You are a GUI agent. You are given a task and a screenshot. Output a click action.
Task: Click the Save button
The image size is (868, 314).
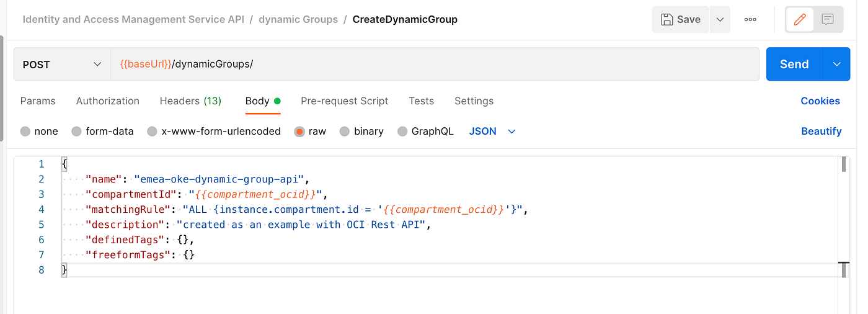[x=681, y=20]
